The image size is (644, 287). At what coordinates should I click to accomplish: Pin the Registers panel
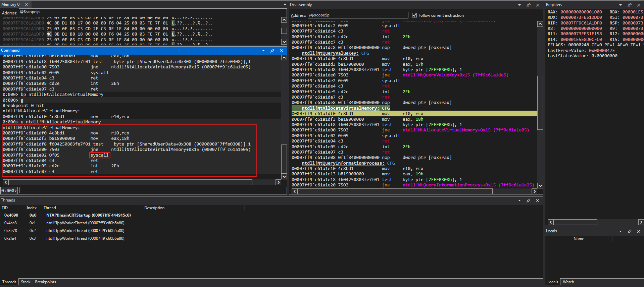[x=629, y=5]
